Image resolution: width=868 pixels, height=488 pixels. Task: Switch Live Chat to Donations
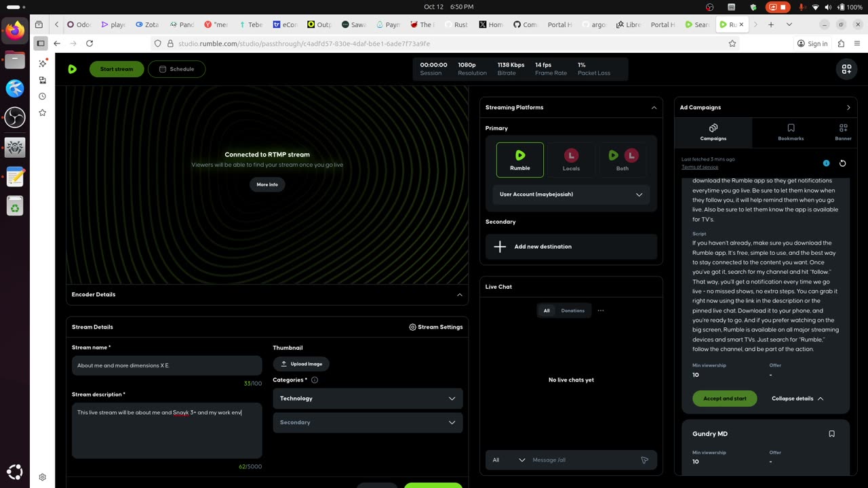pos(573,310)
